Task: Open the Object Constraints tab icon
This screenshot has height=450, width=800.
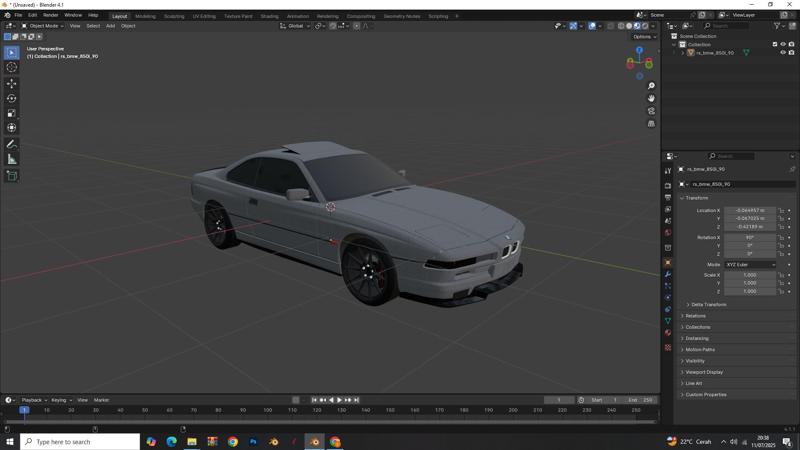Action: pyautogui.click(x=668, y=309)
